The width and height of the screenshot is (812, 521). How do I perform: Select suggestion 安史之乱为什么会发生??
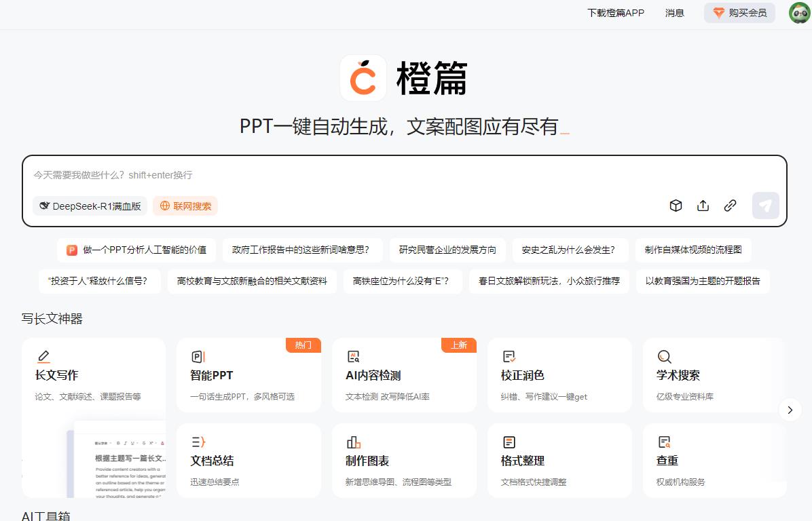click(570, 250)
